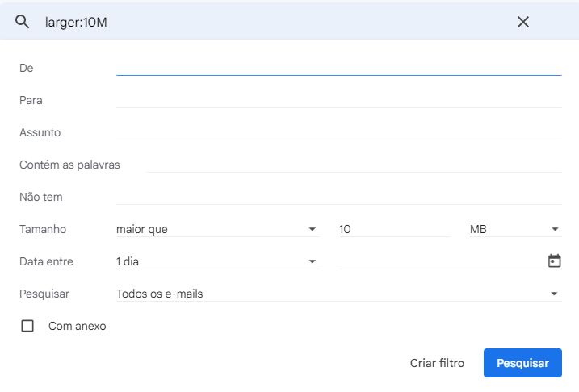The height and width of the screenshot is (392, 579).
Task: Open the MB size unit dropdown
Action: [x=514, y=229]
